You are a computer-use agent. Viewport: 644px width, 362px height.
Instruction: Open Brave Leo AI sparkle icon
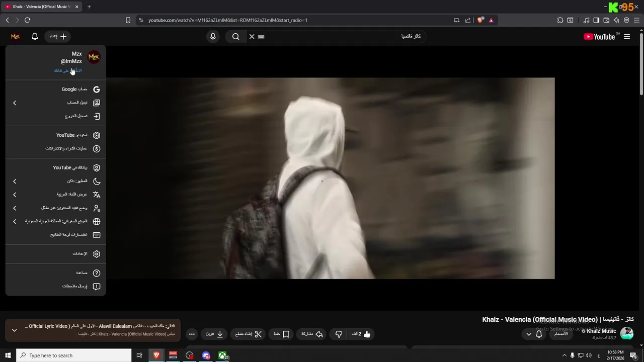(x=616, y=20)
